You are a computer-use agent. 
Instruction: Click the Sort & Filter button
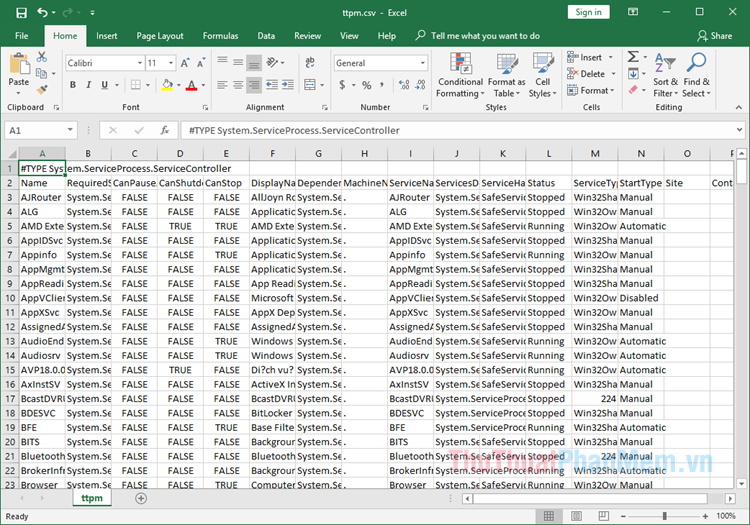665,75
